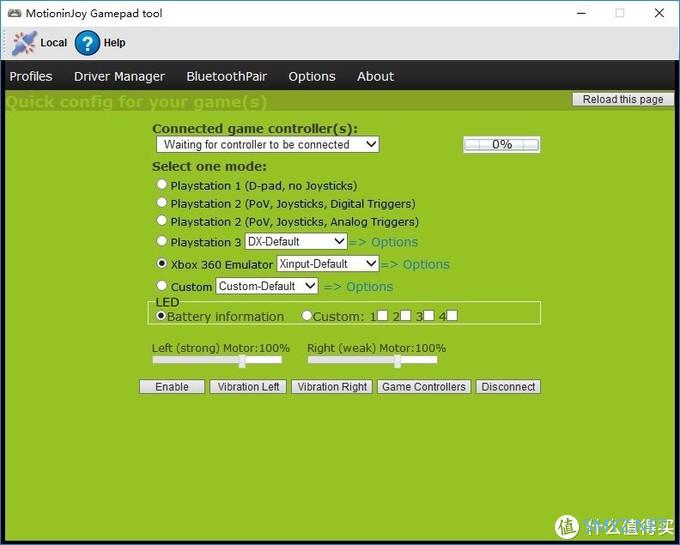Click the Left (strong) Motor slider
This screenshot has height=545, width=680.
(217, 360)
